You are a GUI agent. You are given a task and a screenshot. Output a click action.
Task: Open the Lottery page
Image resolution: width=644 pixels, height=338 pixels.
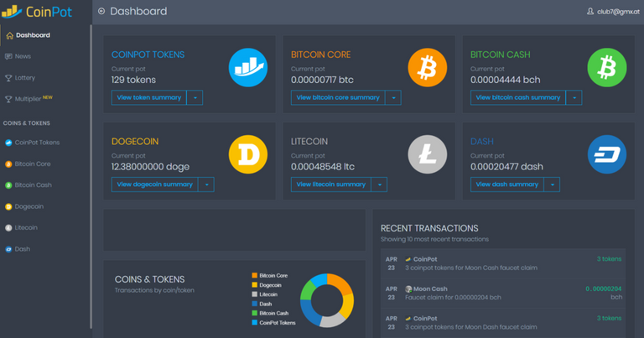(x=25, y=78)
